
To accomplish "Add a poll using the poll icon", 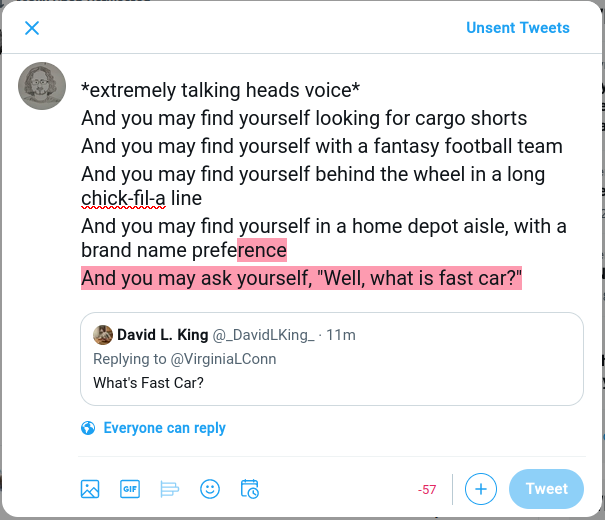I will pyautogui.click(x=169, y=489).
